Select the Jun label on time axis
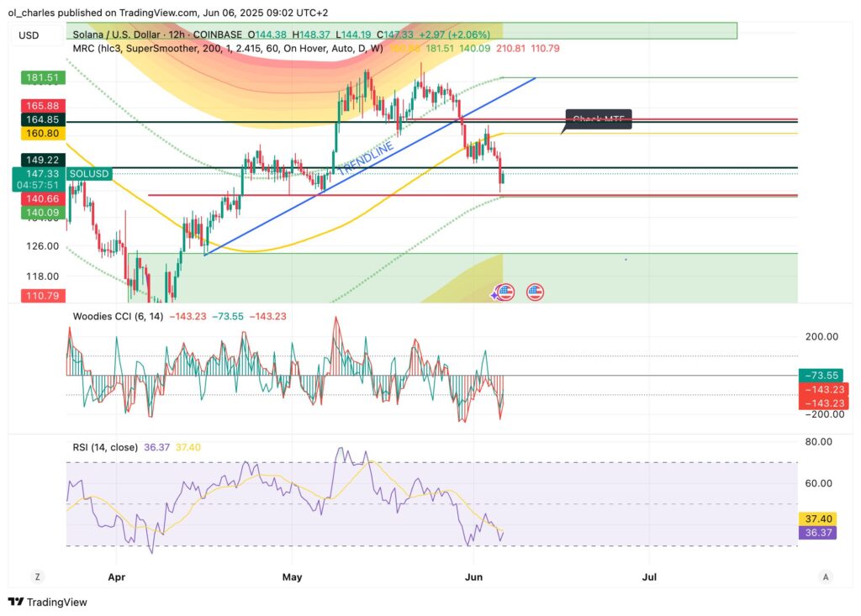The image size is (861, 616). point(473,577)
